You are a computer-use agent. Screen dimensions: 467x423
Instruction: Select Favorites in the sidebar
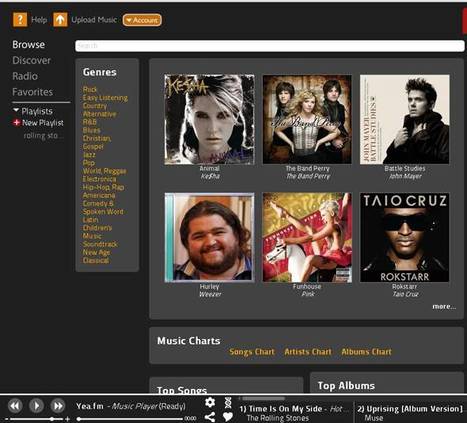[32, 92]
